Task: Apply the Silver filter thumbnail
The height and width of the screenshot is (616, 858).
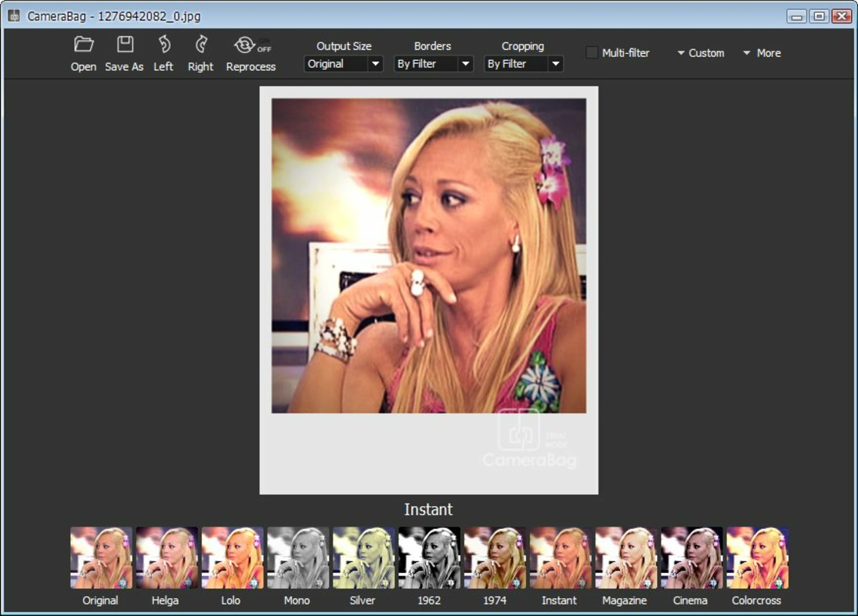Action: (364, 557)
